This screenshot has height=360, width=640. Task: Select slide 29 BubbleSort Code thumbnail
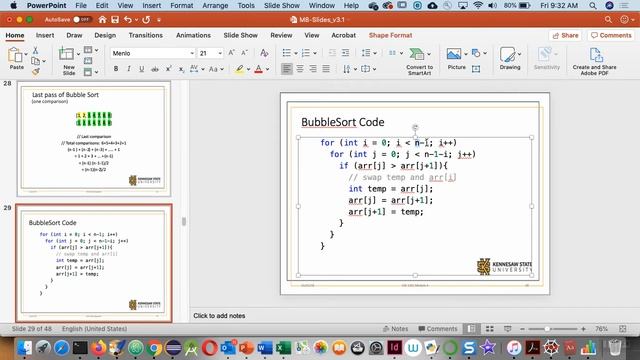click(94, 263)
